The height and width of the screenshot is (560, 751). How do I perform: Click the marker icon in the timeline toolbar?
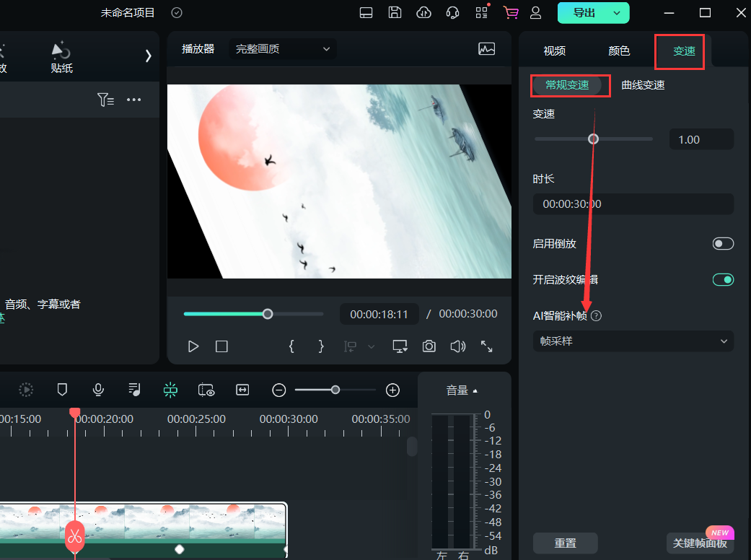tap(62, 390)
